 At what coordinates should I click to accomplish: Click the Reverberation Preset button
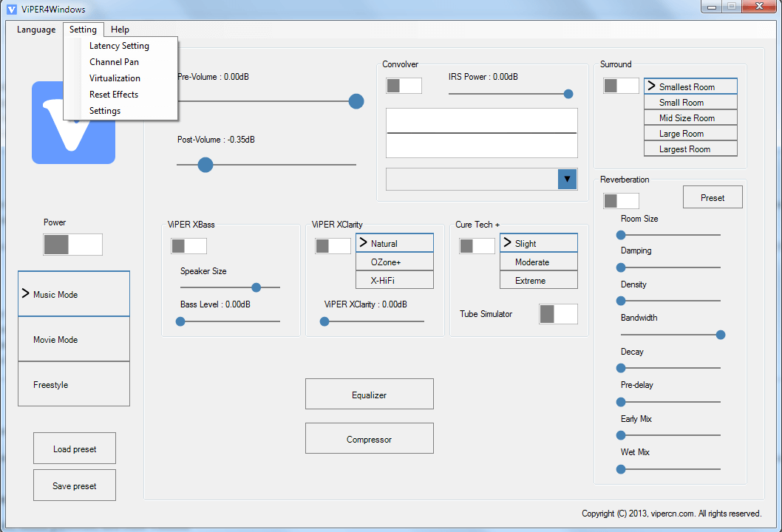coord(712,198)
